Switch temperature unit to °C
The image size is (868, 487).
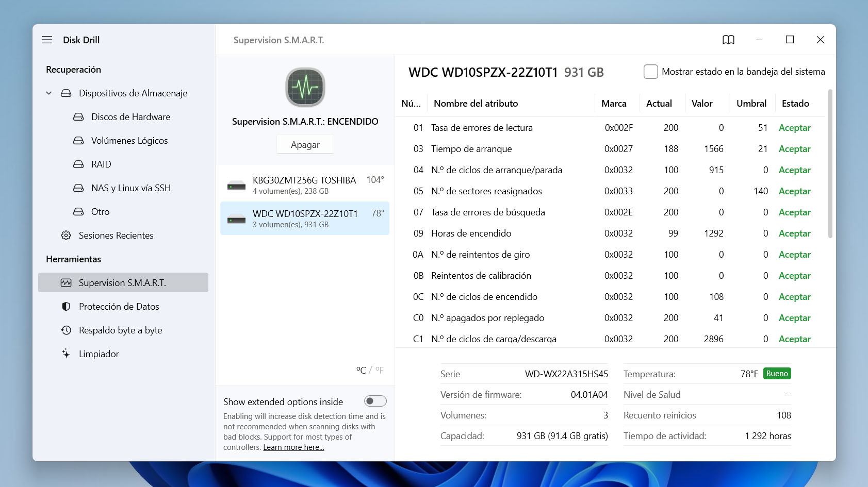(x=361, y=370)
